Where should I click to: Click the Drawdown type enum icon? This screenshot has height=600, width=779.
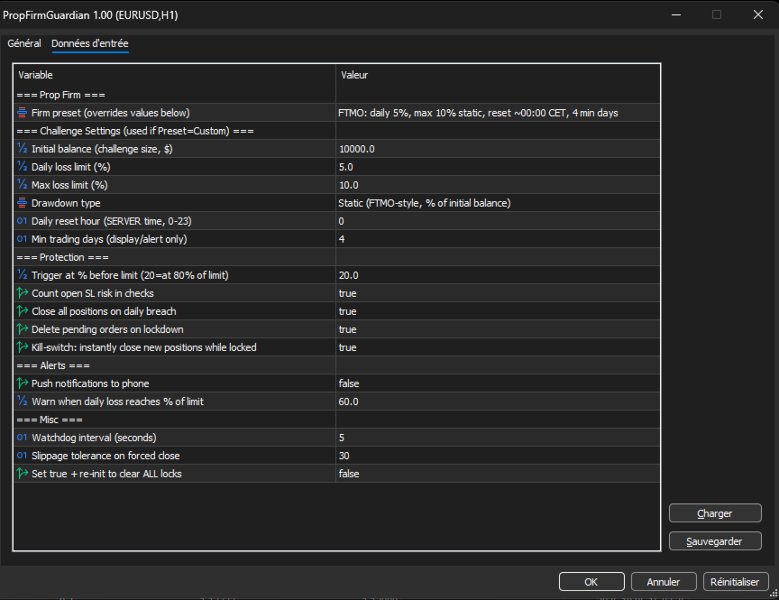coord(22,203)
